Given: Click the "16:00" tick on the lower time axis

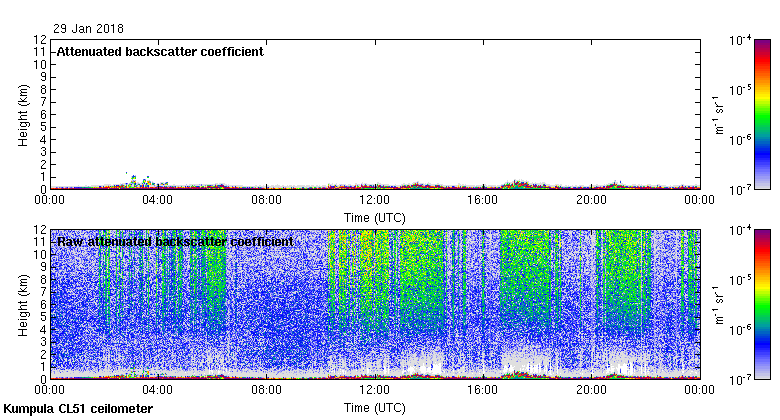Looking at the screenshot, I should coord(483,390).
